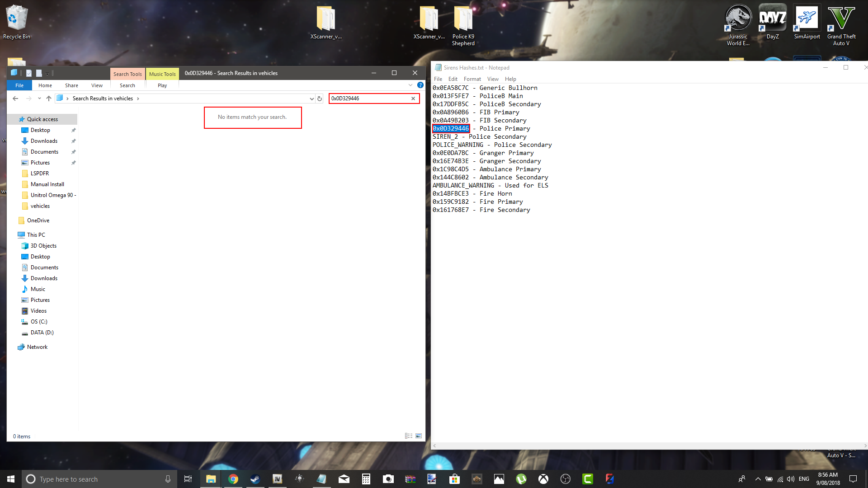The image size is (868, 488).
Task: Open address bar history dropdown
Action: (x=311, y=99)
